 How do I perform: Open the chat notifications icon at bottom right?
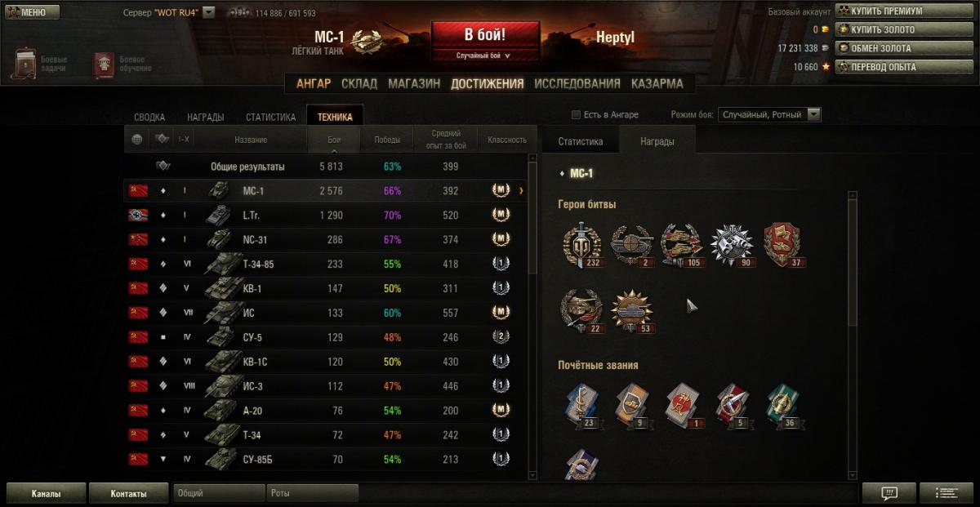[x=889, y=493]
